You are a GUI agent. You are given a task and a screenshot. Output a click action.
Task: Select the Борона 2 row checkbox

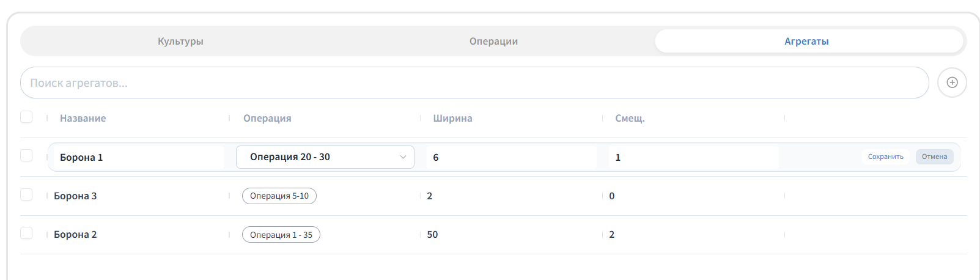(x=26, y=233)
